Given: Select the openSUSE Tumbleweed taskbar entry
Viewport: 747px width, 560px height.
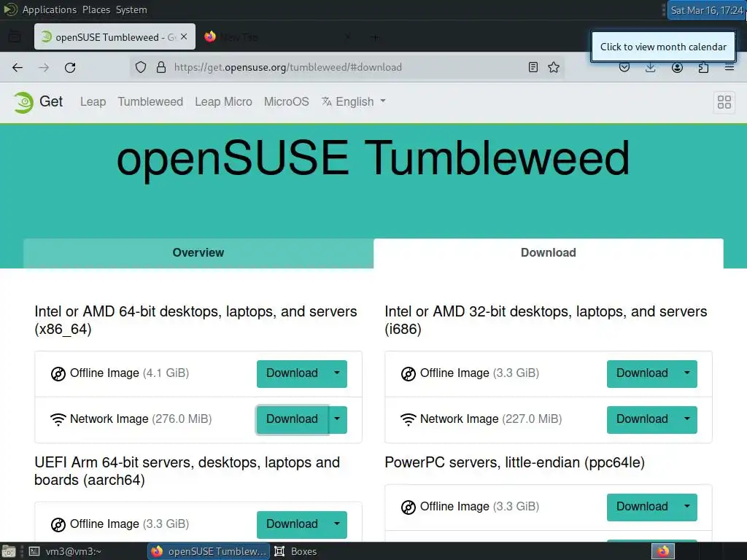Looking at the screenshot, I should (209, 551).
